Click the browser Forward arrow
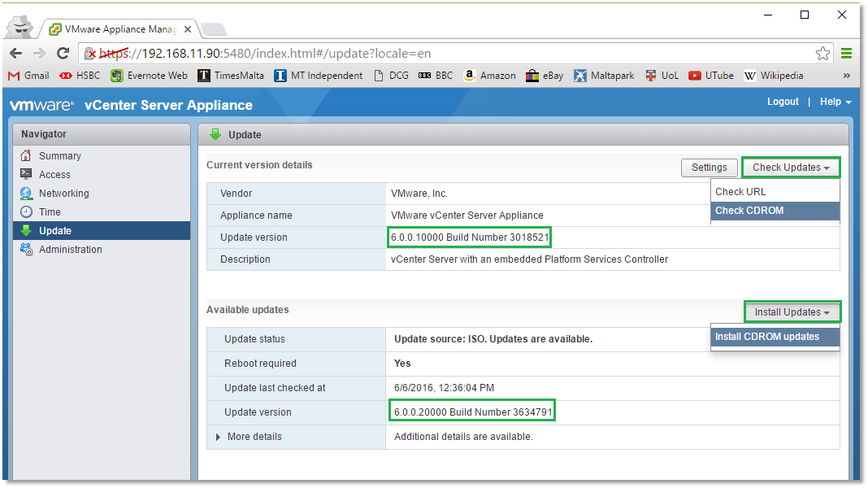Image resolution: width=868 pixels, height=488 pixels. coord(39,53)
